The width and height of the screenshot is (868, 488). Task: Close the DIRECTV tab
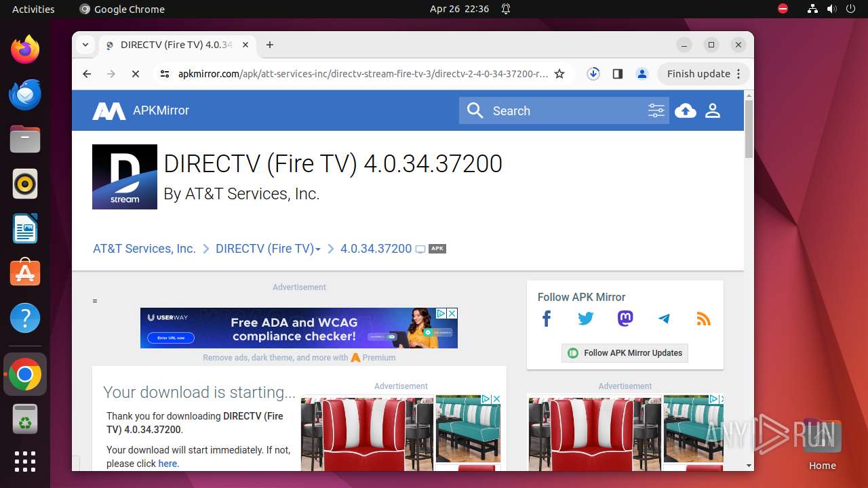pyautogui.click(x=245, y=45)
